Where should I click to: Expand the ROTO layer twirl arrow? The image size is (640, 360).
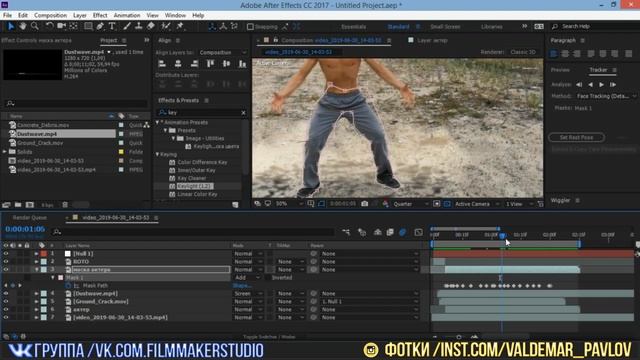36,262
